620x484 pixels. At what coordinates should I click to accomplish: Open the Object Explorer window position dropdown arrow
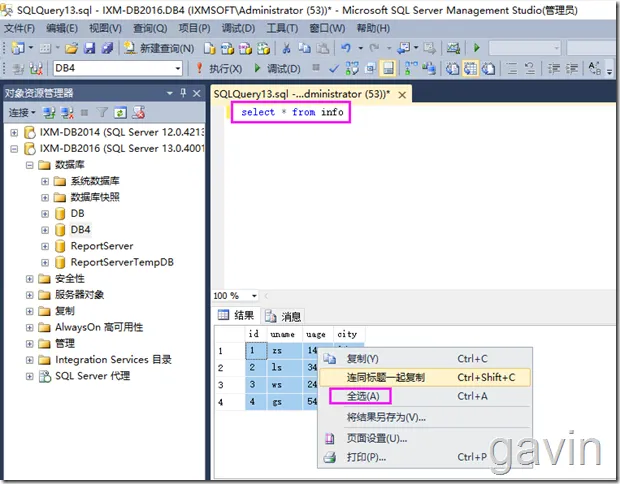(x=170, y=93)
